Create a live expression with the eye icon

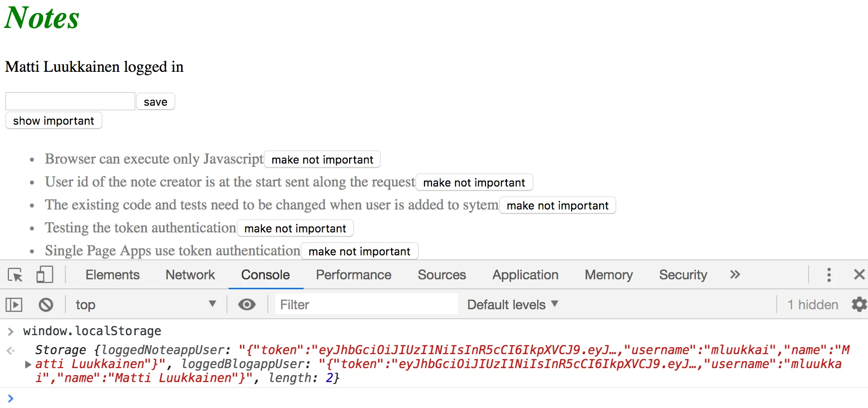tap(247, 304)
